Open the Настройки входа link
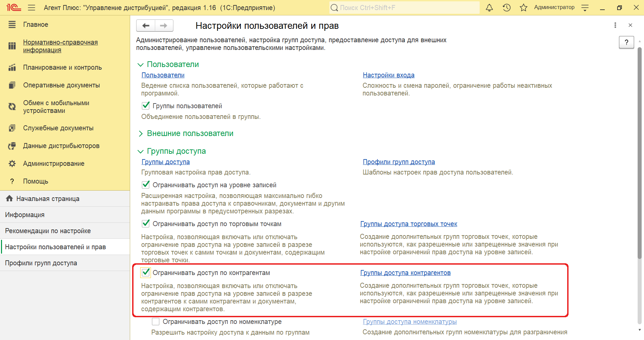This screenshot has height=340, width=644. (388, 75)
